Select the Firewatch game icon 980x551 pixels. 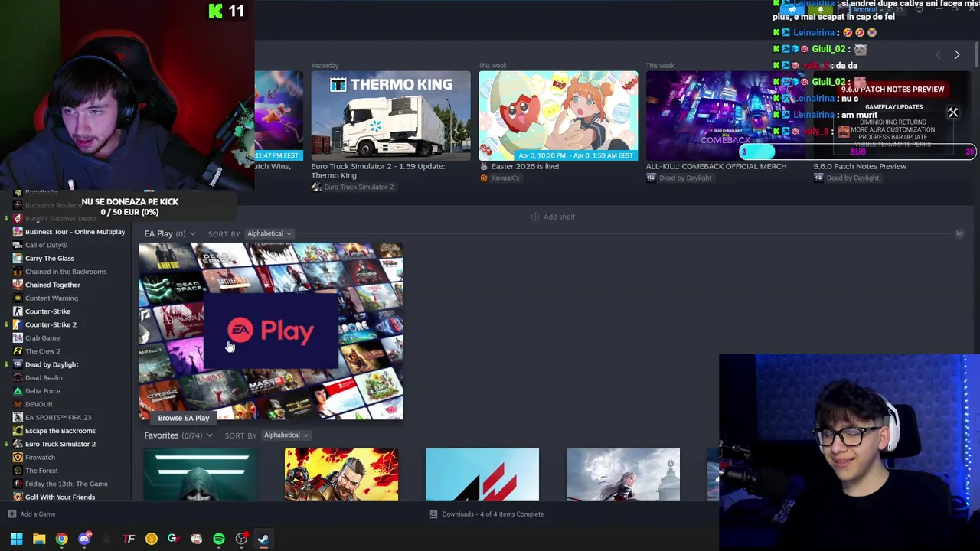pos(18,457)
